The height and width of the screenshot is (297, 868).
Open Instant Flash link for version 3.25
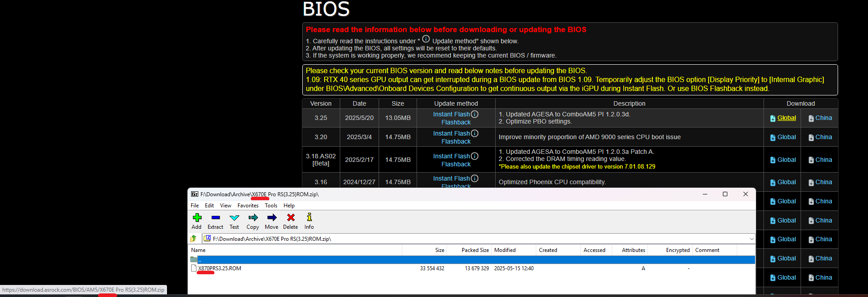[451, 114]
